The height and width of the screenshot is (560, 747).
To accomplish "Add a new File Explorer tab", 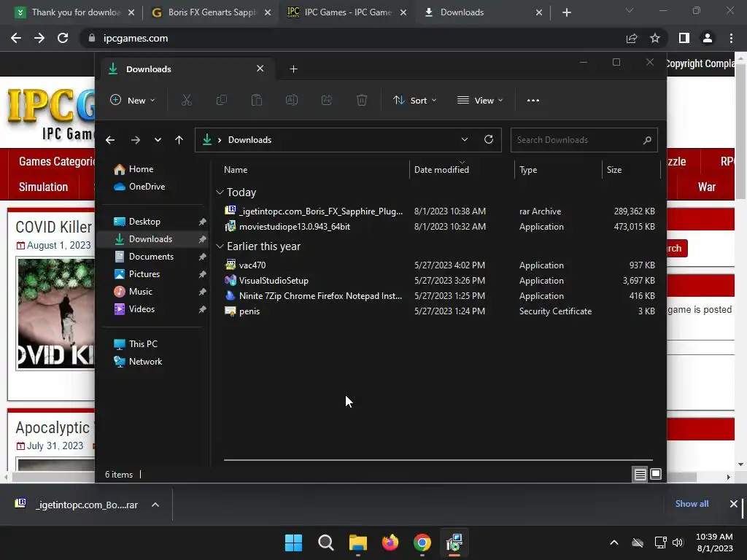I will tap(293, 69).
